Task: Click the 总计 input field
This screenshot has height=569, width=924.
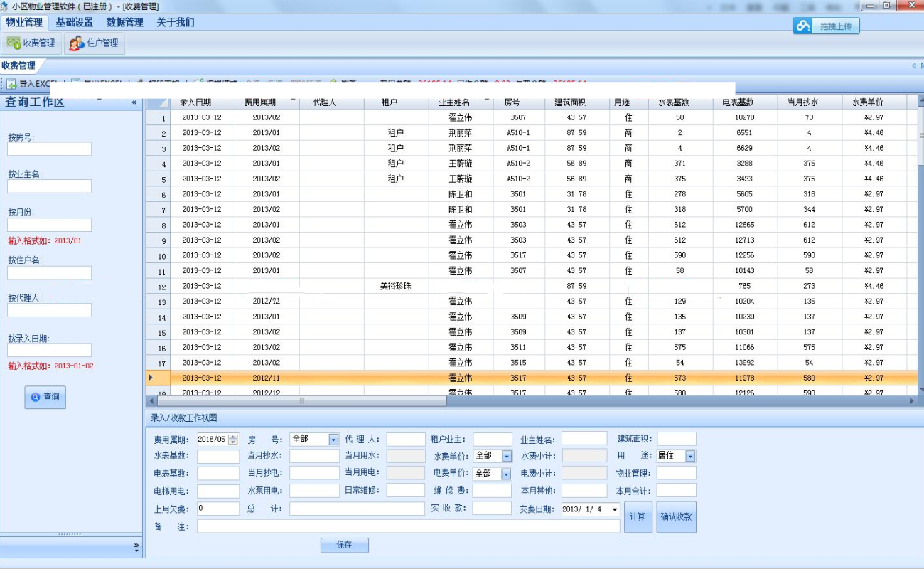Action: (x=357, y=509)
